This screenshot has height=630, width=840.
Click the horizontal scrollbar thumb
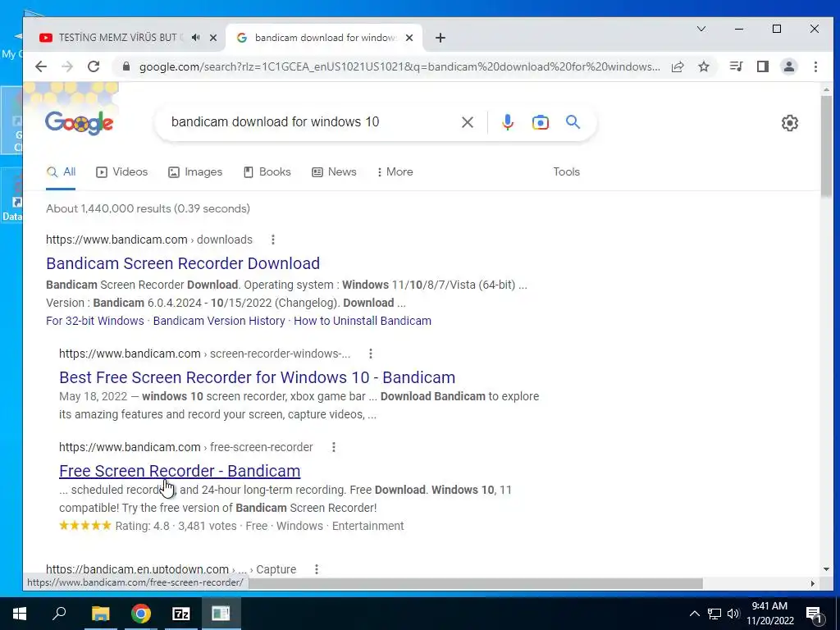476,583
